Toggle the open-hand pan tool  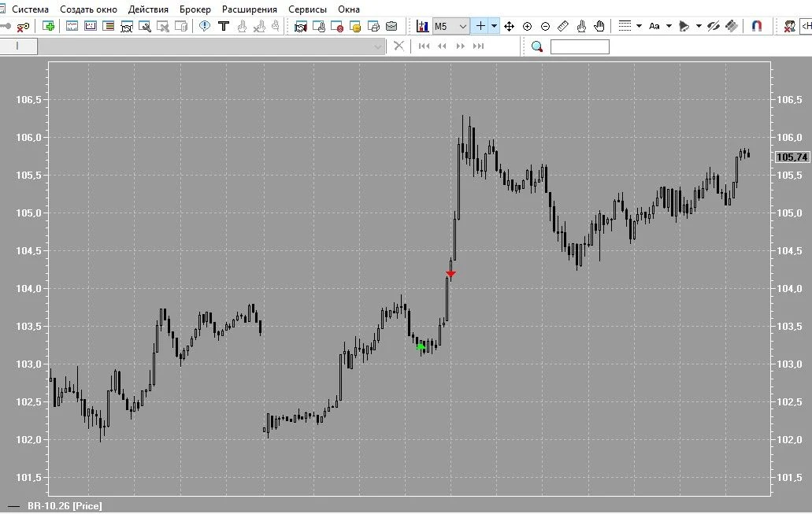pyautogui.click(x=599, y=26)
